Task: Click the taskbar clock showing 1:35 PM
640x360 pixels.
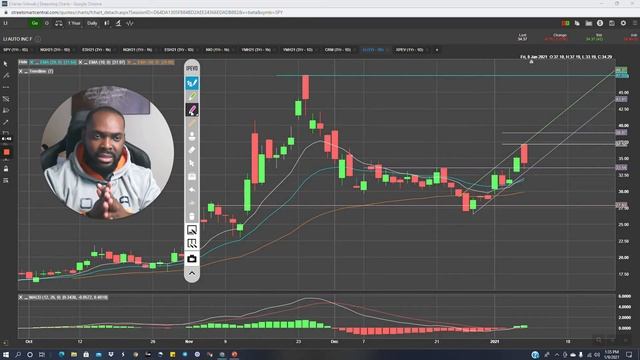Action: [x=611, y=354]
